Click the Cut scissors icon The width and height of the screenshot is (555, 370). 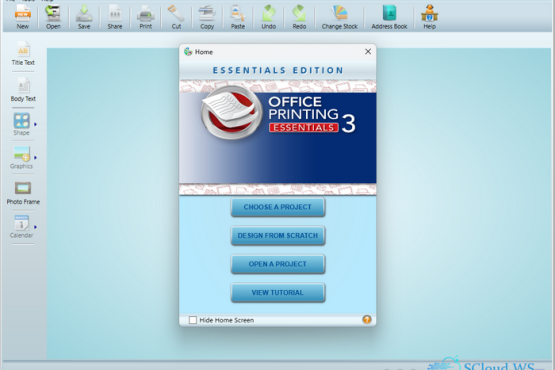[176, 16]
